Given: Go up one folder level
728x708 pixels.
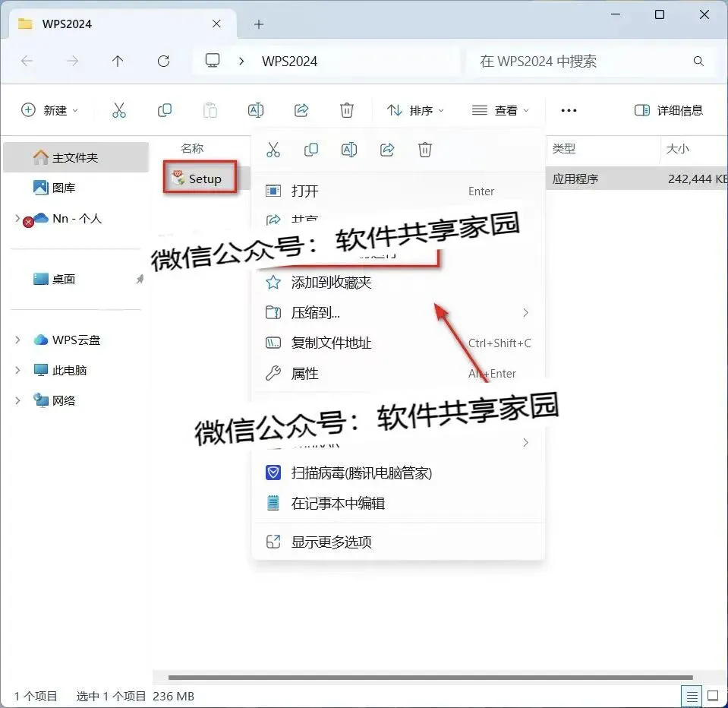Looking at the screenshot, I should (118, 61).
